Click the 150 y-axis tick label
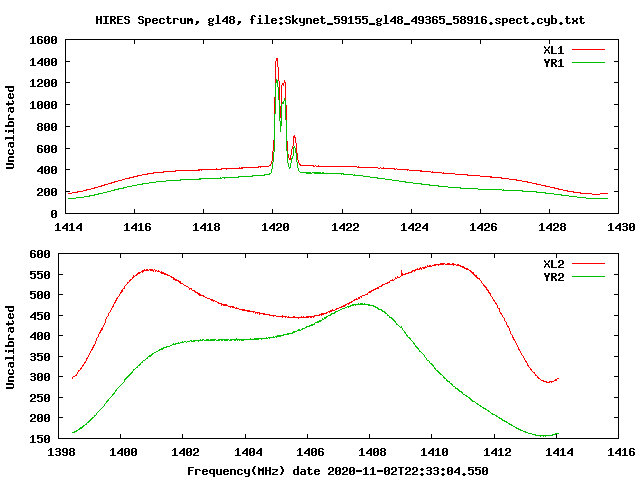Viewport: 640px width, 480px height. pyautogui.click(x=40, y=439)
